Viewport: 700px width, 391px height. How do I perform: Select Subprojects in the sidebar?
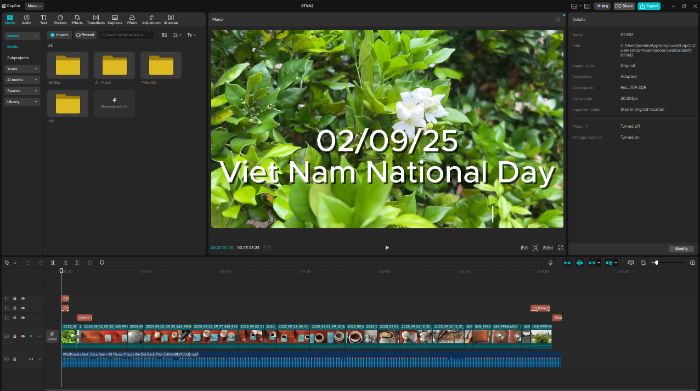pyautogui.click(x=18, y=58)
